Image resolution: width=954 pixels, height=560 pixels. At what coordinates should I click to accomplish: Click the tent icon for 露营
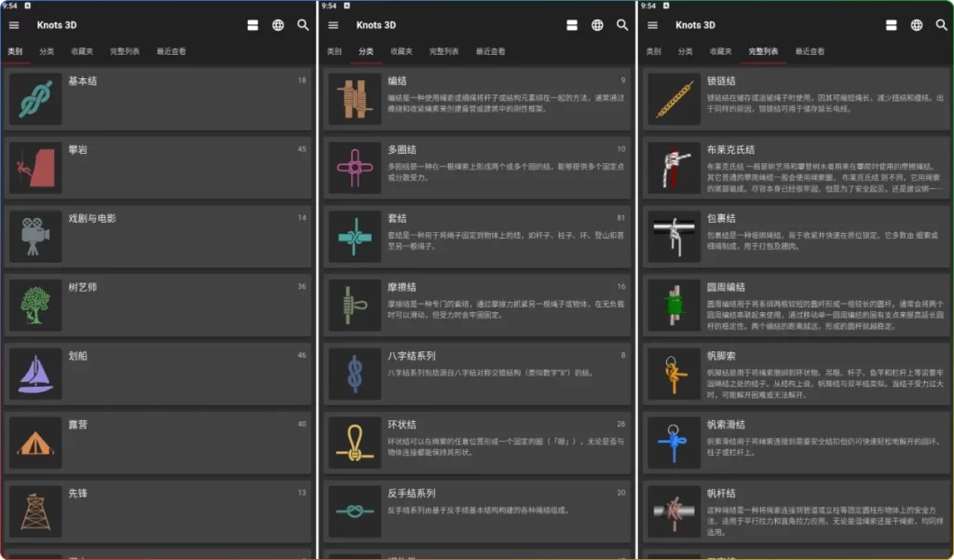(34, 441)
